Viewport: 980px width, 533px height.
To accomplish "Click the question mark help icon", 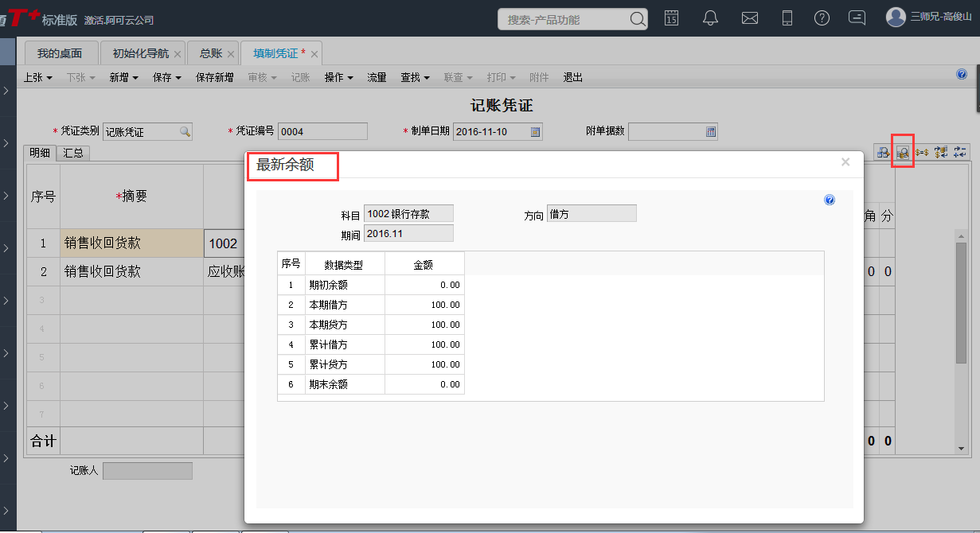I will coord(822,18).
